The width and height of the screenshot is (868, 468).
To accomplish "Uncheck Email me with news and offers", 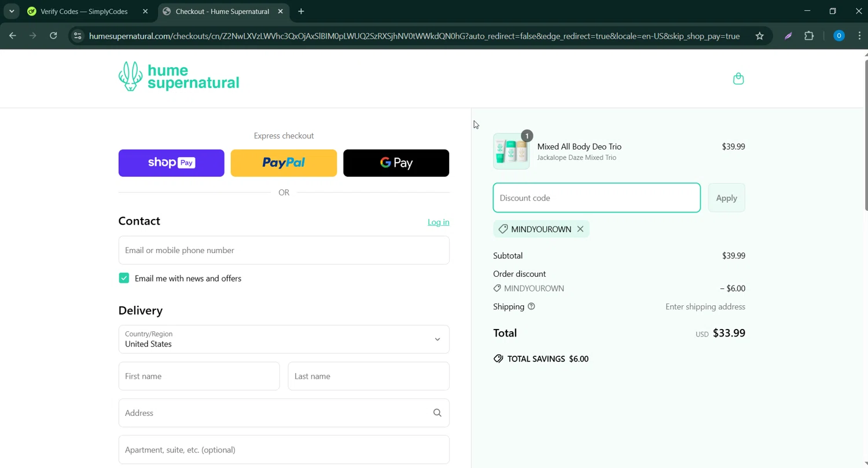I will click(124, 279).
